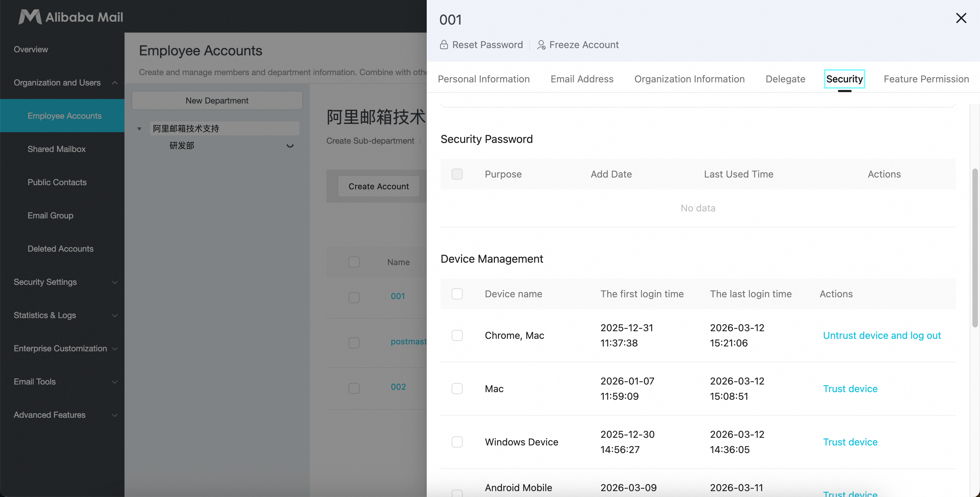Viewport: 980px width, 497px height.
Task: Click the Reset Password lock icon
Action: click(x=444, y=45)
